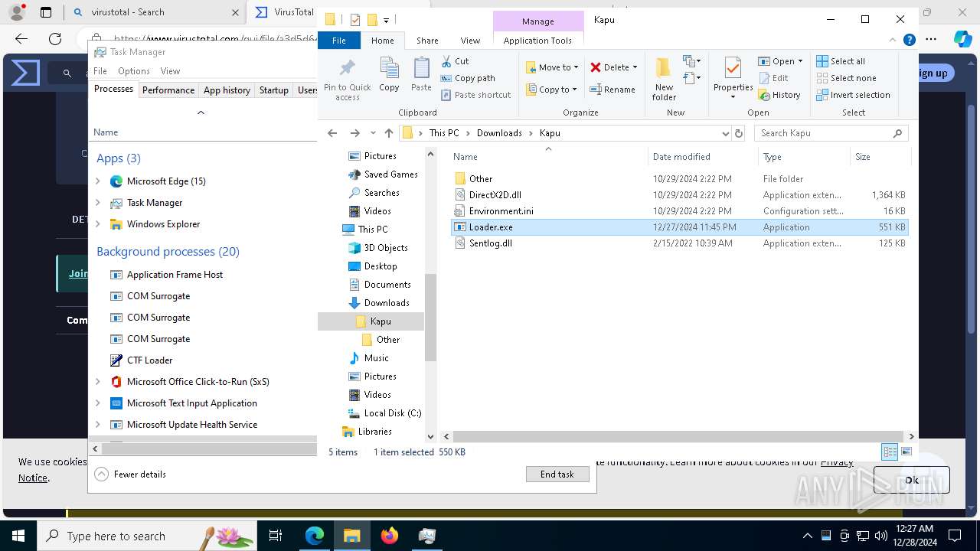Viewport: 980px width, 551px height.
Task: Click the Properties checkmark icon
Action: [x=733, y=68]
